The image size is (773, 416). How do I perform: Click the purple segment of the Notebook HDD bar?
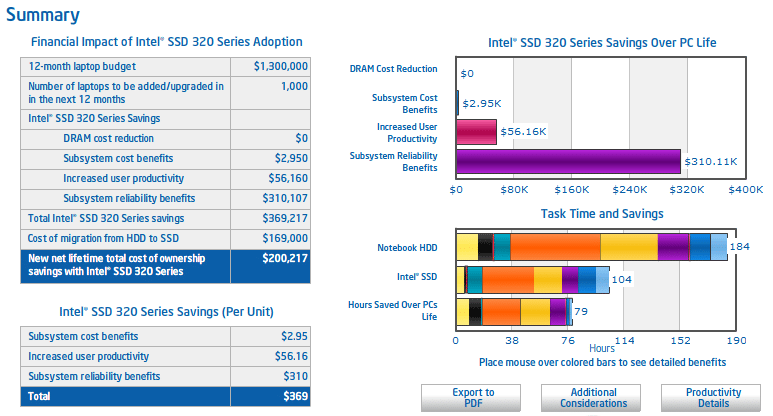click(x=673, y=247)
